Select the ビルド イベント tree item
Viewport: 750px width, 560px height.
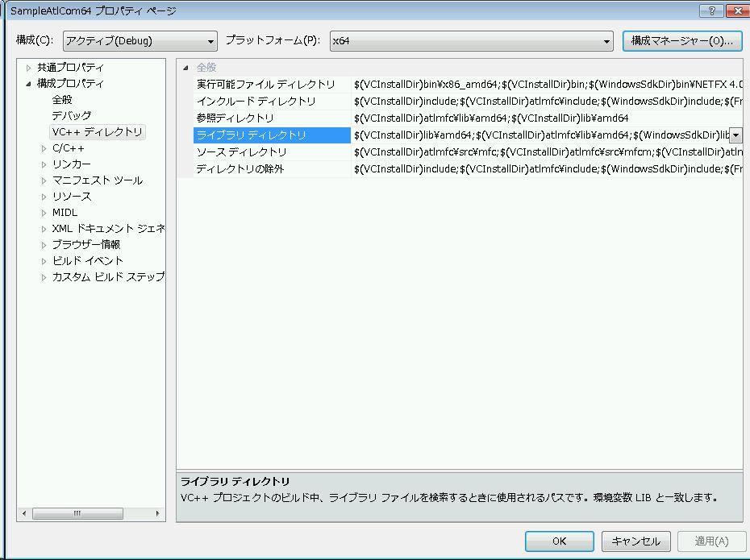tap(87, 261)
